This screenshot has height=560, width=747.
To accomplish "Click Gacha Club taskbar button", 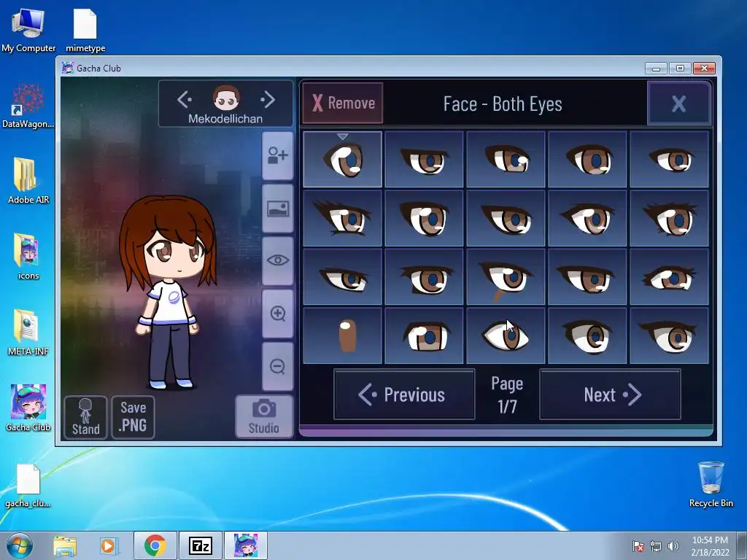I will tap(246, 545).
